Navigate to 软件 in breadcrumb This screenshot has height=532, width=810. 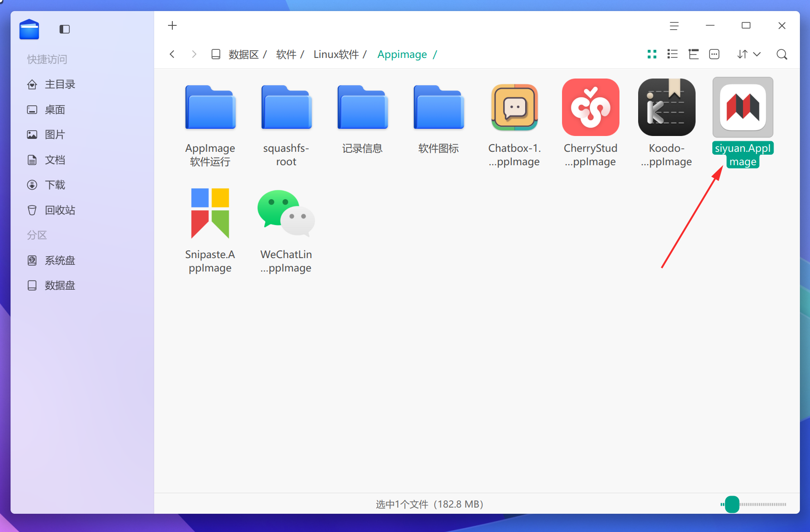286,55
